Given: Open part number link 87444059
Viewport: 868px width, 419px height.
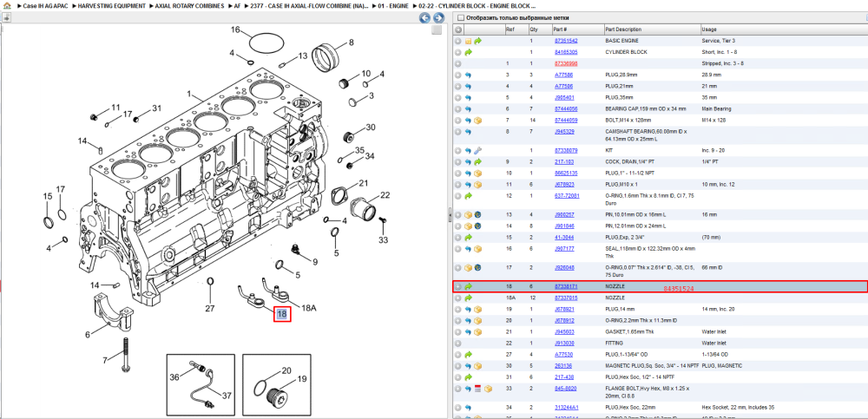Looking at the screenshot, I should pos(566,120).
